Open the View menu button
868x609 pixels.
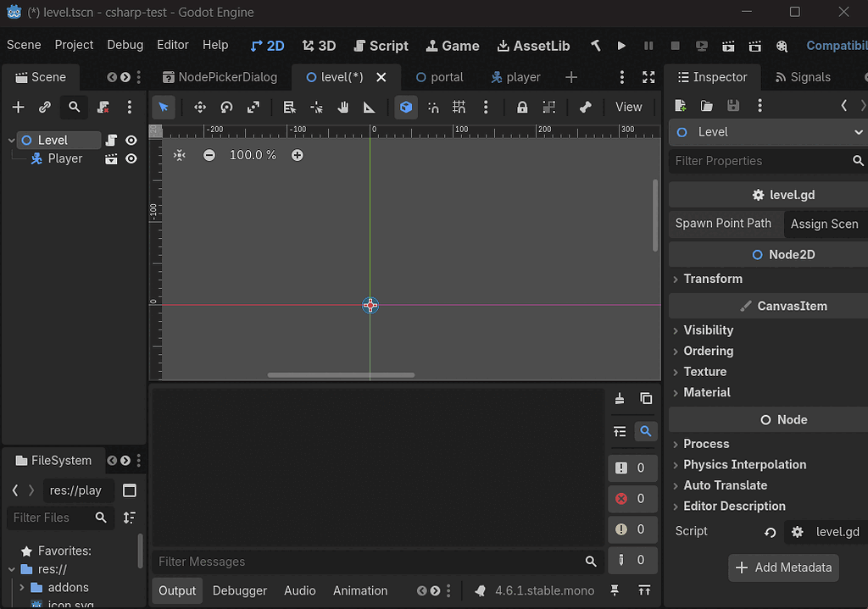click(x=628, y=107)
